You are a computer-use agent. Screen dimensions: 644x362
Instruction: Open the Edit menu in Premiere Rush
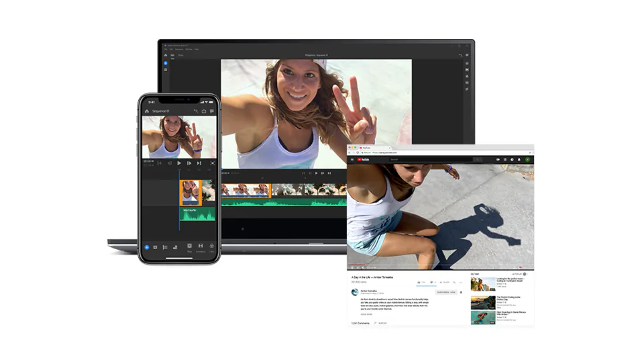click(x=171, y=50)
